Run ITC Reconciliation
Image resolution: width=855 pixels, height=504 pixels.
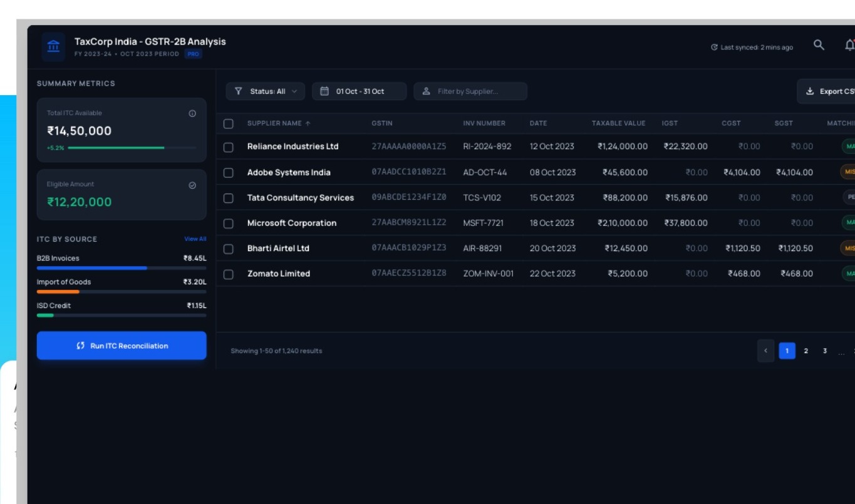pos(122,346)
